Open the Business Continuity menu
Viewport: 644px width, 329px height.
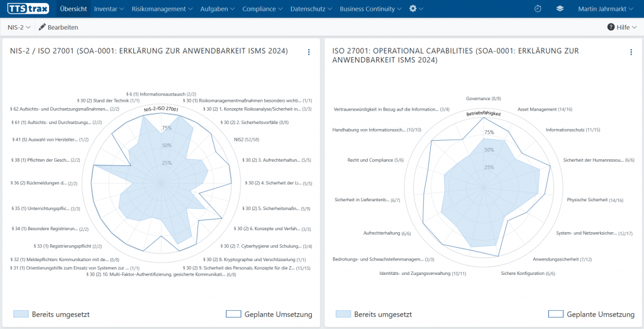(371, 9)
